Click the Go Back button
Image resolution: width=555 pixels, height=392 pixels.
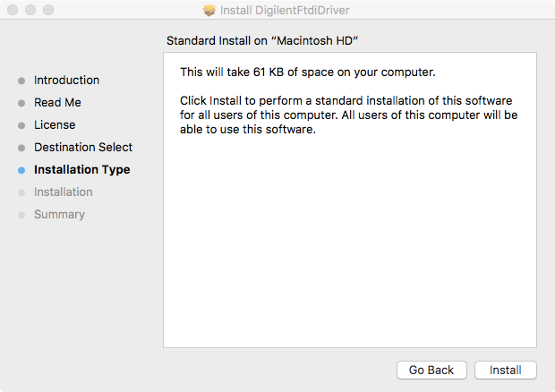431,370
